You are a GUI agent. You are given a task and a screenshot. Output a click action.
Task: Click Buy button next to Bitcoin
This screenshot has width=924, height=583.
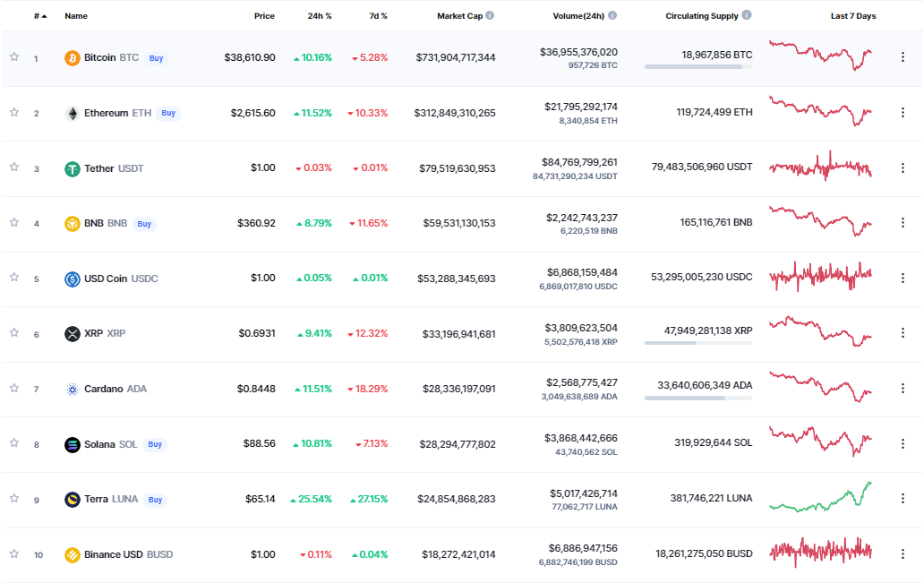coord(156,58)
